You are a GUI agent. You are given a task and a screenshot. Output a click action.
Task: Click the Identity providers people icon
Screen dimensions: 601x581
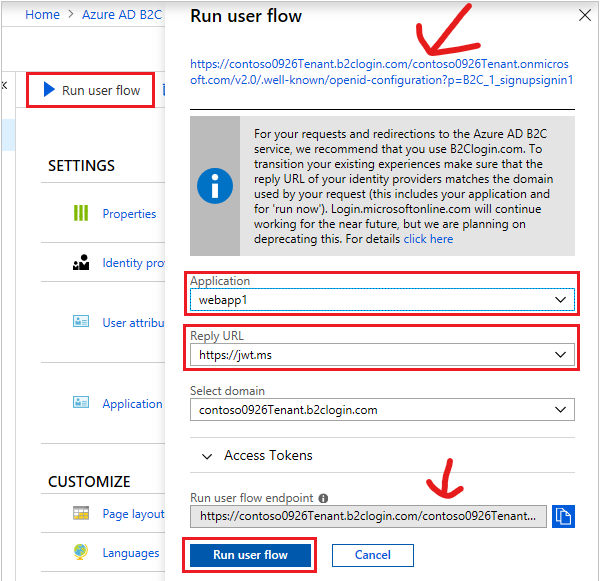click(x=81, y=263)
